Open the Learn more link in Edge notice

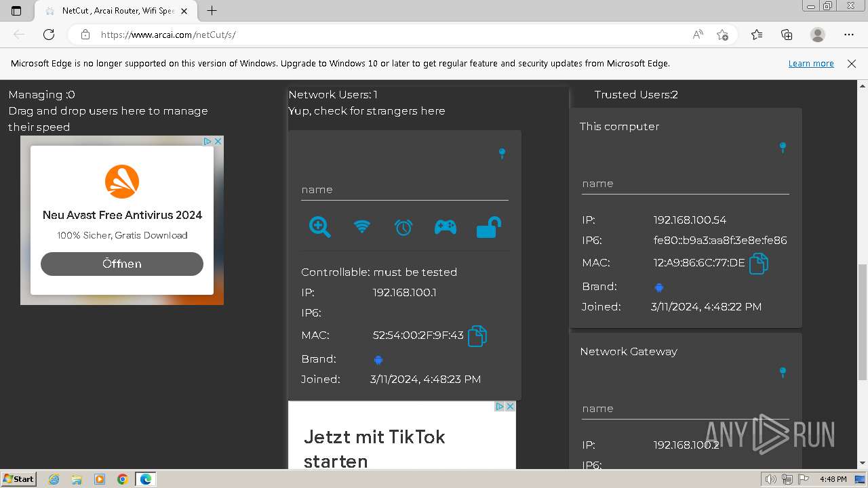[x=811, y=64]
